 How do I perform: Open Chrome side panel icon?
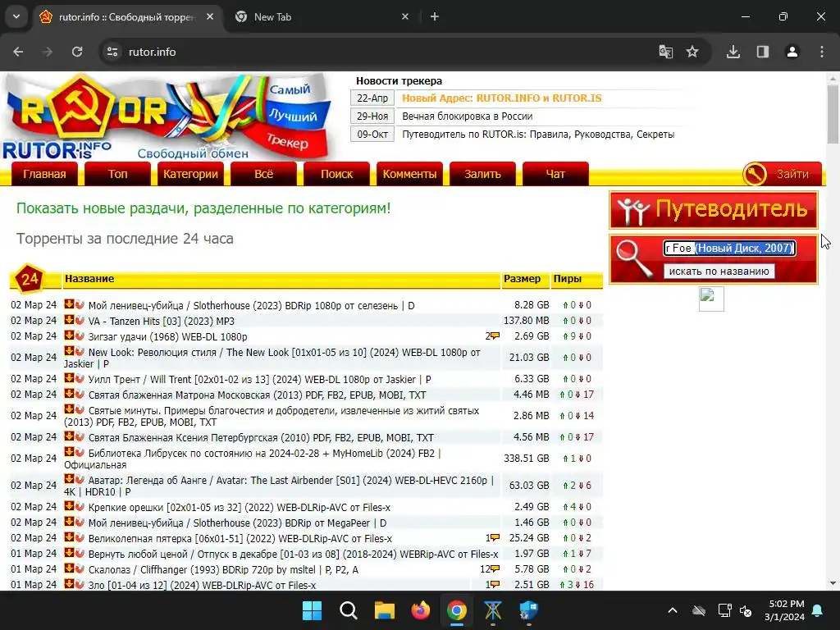click(x=763, y=52)
